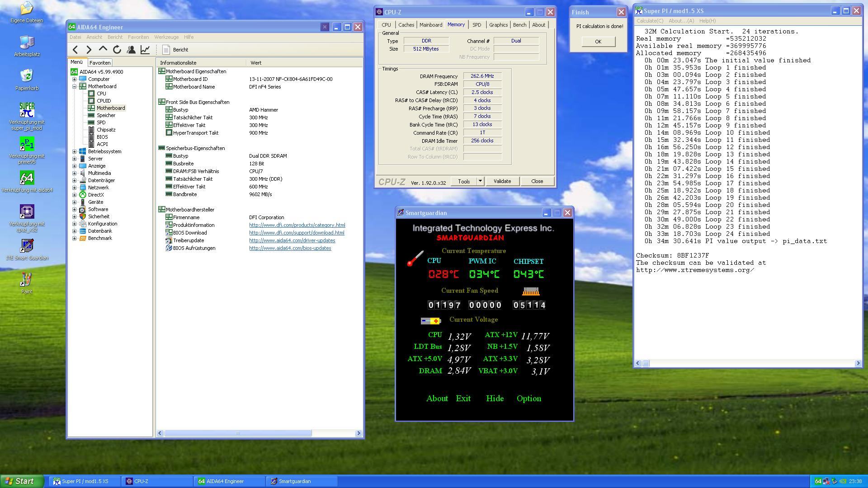
Task: Expand the Computer tree node
Action: pyautogui.click(x=74, y=79)
